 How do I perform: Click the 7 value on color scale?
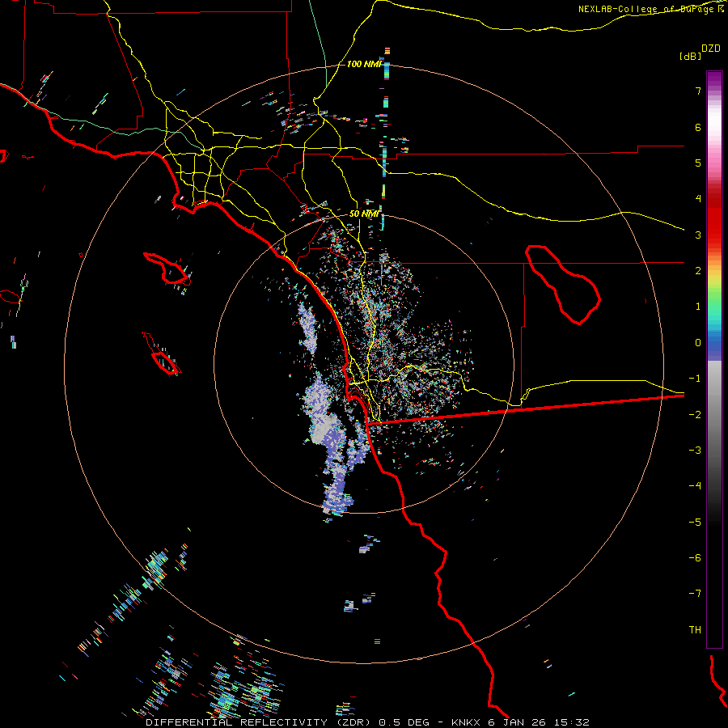click(698, 91)
